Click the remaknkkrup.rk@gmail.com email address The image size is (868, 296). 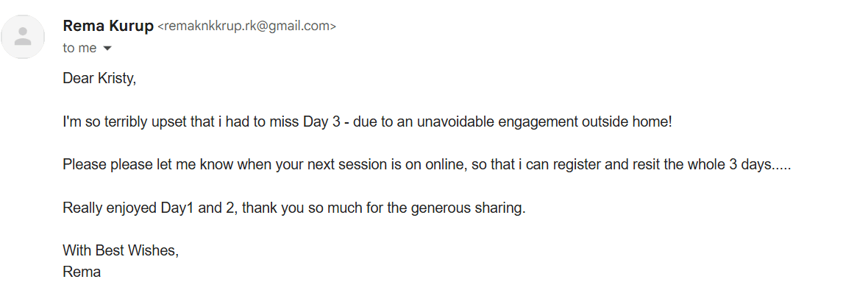coord(246,27)
